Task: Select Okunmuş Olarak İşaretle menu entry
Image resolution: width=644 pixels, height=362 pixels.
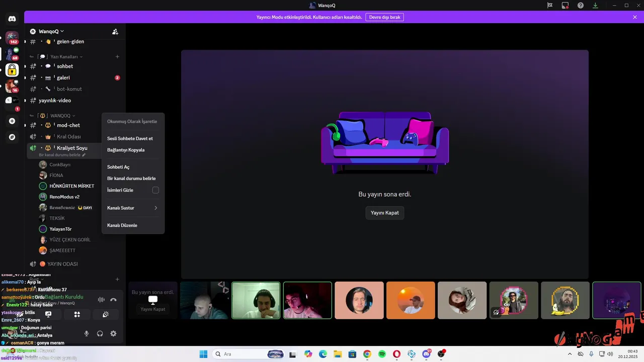Action: pos(133,122)
